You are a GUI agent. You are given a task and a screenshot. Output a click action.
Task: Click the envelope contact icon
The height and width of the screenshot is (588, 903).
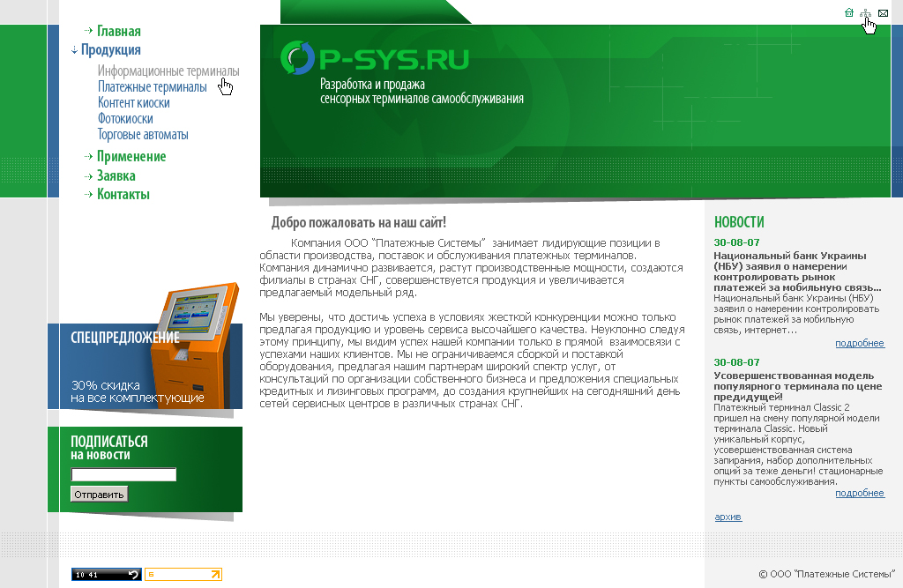[x=882, y=12]
